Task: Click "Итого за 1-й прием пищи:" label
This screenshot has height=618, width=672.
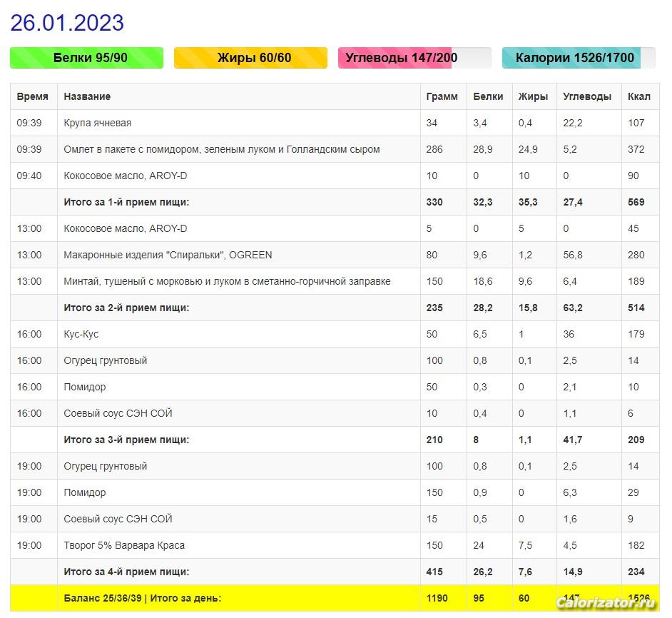Action: 126,202
